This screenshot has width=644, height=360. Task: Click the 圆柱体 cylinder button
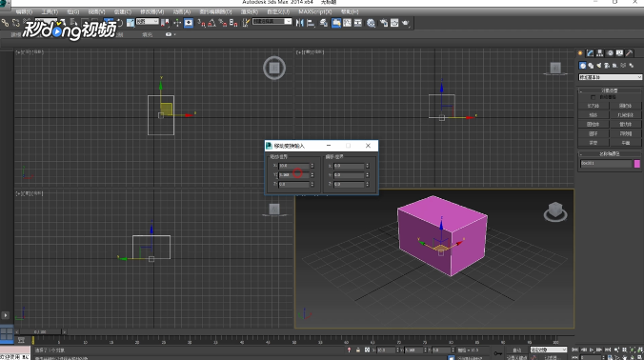point(594,125)
